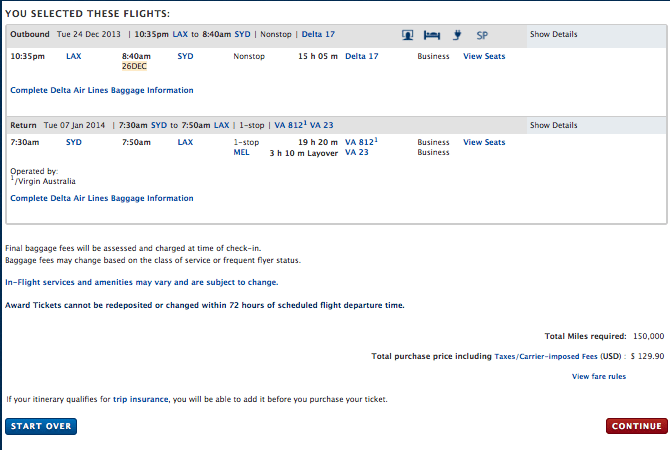The image size is (670, 450).
Task: Open VA 23 link in Return header
Action: [x=321, y=125]
